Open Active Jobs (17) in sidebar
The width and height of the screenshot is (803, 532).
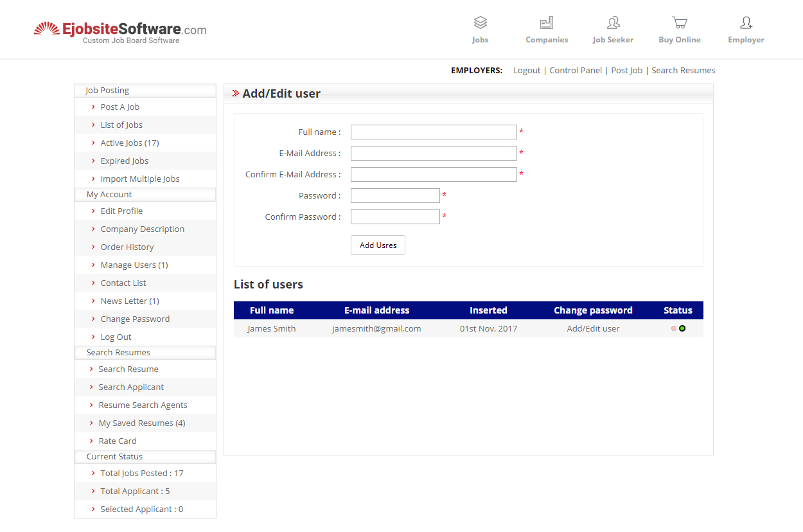pyautogui.click(x=130, y=143)
